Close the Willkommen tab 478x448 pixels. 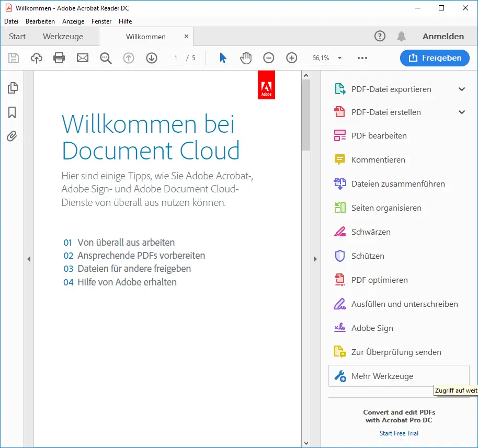tap(186, 36)
